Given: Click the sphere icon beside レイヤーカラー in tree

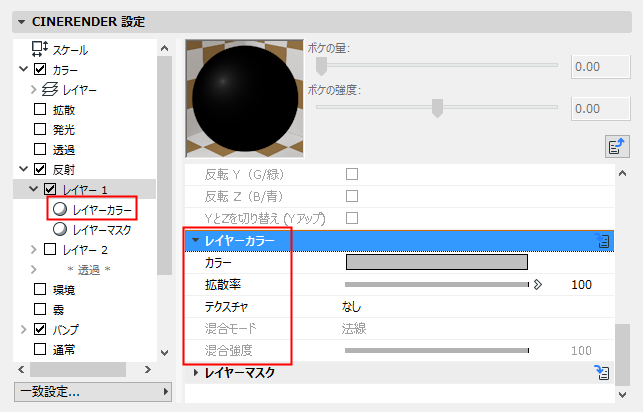Looking at the screenshot, I should (60, 209).
